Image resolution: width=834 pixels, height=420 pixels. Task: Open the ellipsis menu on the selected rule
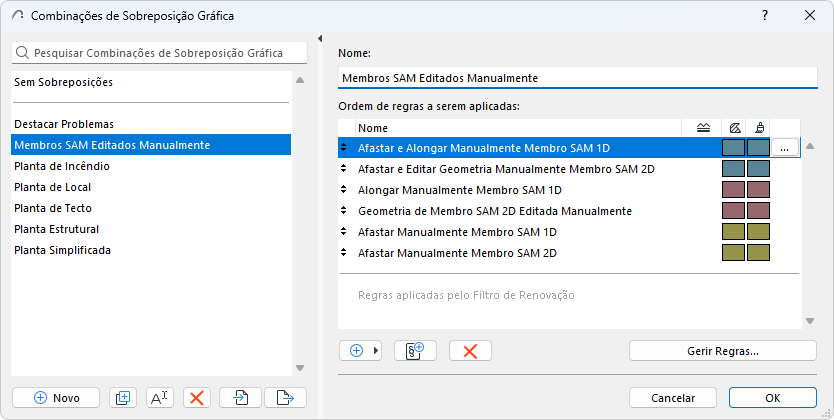pos(785,148)
